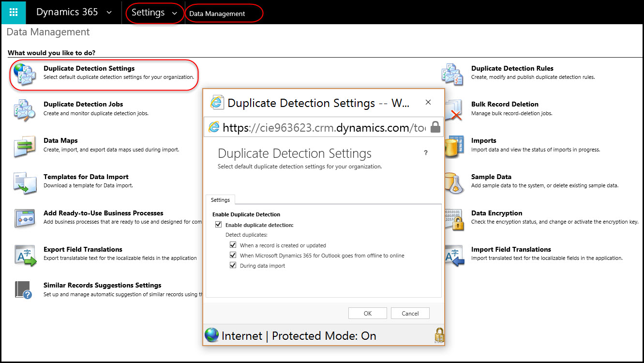Screen dimensions: 644x363
Task: Open Duplicate Detection Settings link
Action: (x=89, y=68)
